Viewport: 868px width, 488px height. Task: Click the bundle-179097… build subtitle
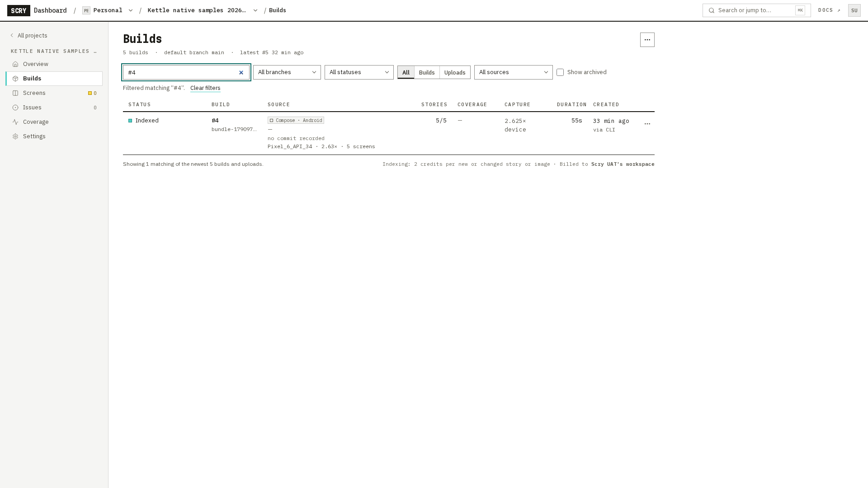(x=234, y=129)
